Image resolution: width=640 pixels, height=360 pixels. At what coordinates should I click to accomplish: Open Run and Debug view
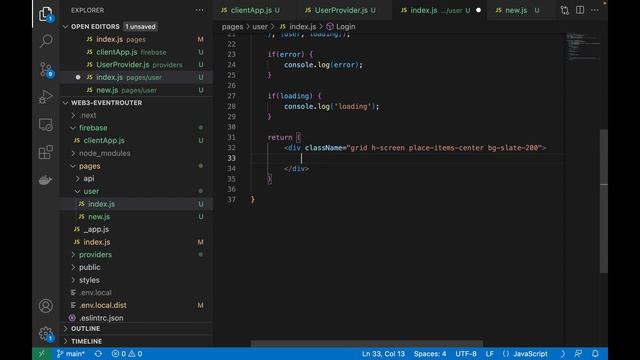pyautogui.click(x=46, y=97)
